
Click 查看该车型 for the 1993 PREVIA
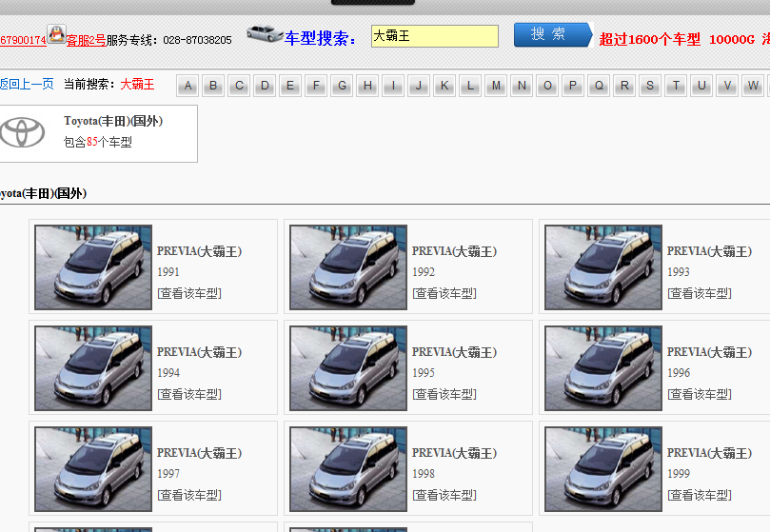tap(700, 293)
